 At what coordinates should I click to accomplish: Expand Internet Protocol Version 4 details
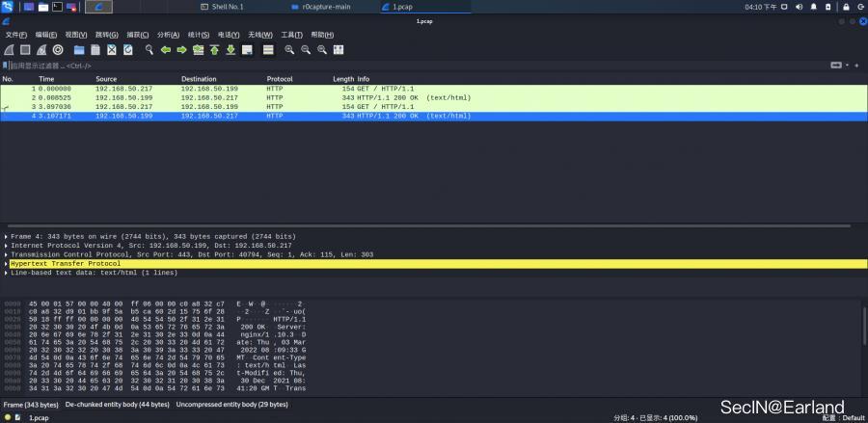coord(6,246)
